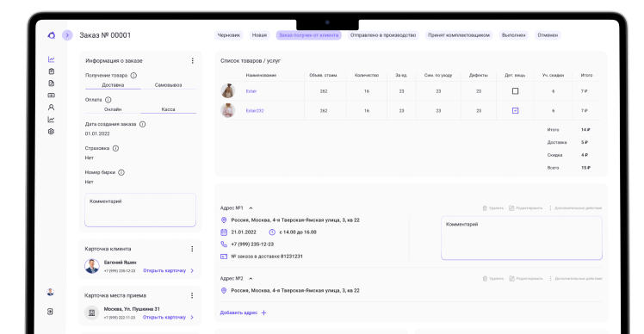Open Дополнительные действия for Адрес №1
Image resolution: width=644 pixels, height=334 pixels.
tap(575, 208)
